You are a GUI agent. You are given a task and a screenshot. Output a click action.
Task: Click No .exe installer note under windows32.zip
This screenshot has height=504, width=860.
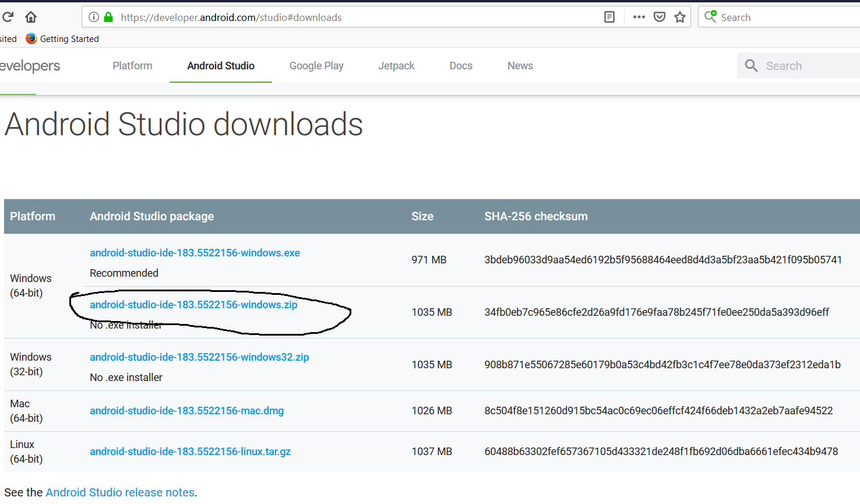pyautogui.click(x=126, y=378)
